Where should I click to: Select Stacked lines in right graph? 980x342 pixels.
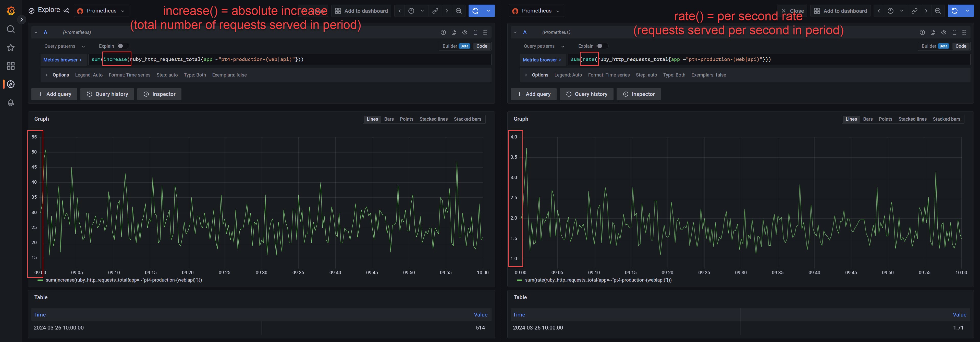(912, 119)
